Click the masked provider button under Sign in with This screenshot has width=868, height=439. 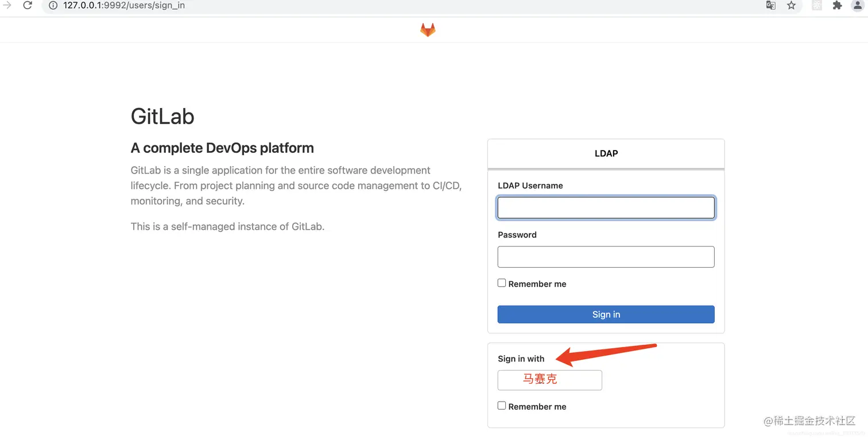point(550,380)
